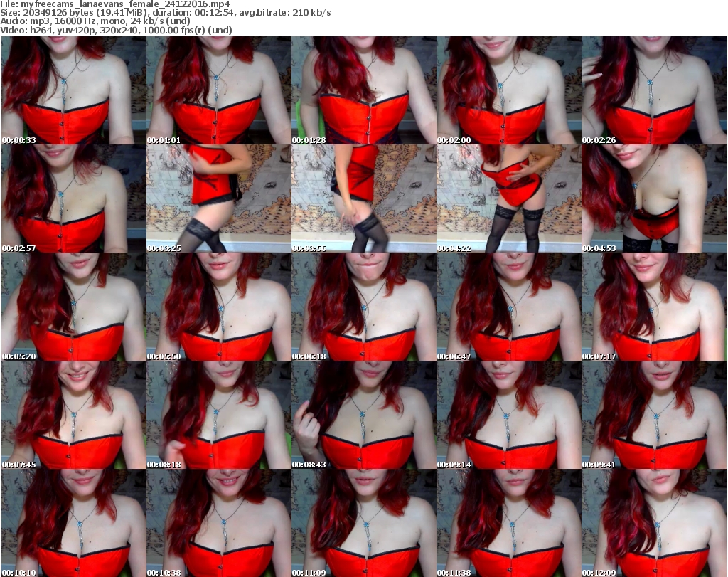The image size is (728, 577).
Task: Click the frame stamped 00:09:14
Action: [509, 415]
